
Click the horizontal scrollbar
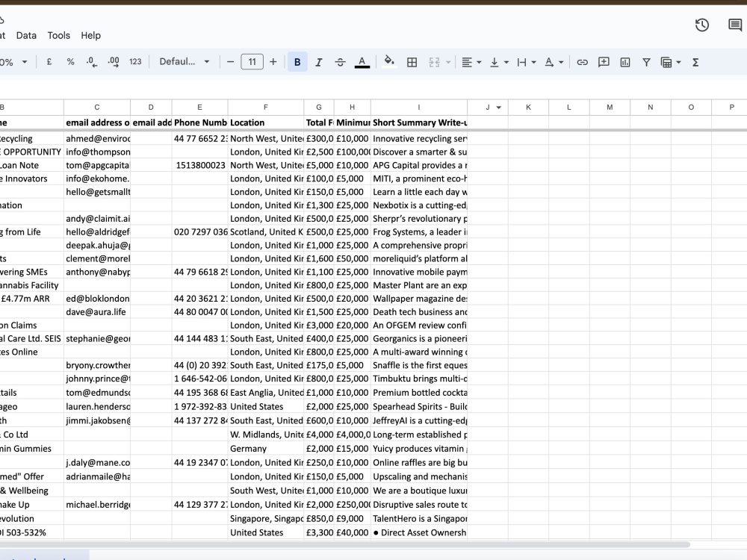click(x=344, y=544)
